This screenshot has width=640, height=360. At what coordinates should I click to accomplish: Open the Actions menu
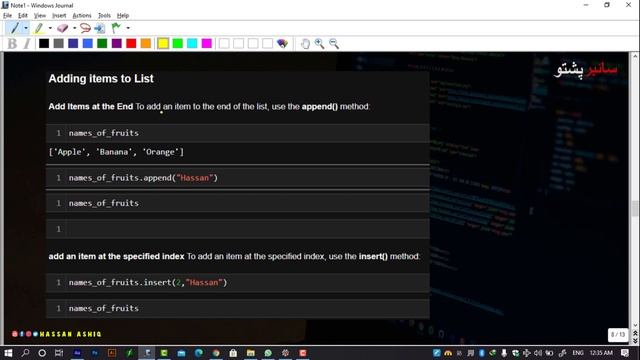[82, 16]
